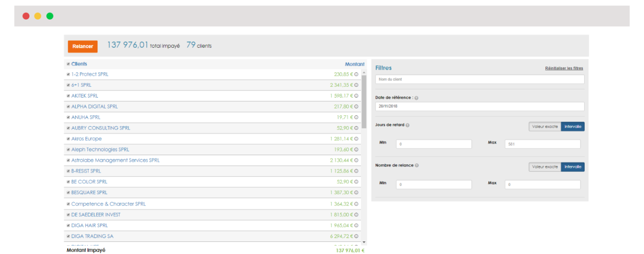This screenshot has width=644, height=254.
Task: Click the client list scrollbar up arrow
Action: pyautogui.click(x=364, y=72)
